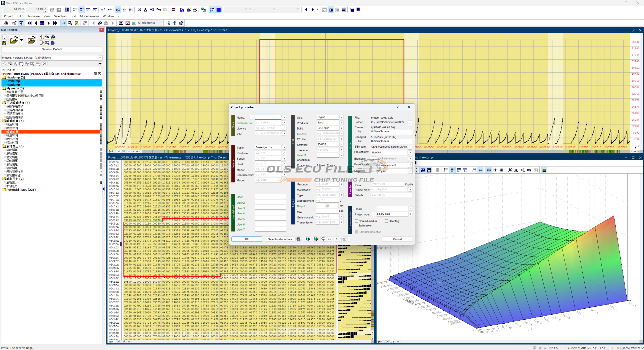This screenshot has height=350, width=644.
Task: Open the Map language English dropdown
Action: [x=410, y=171]
